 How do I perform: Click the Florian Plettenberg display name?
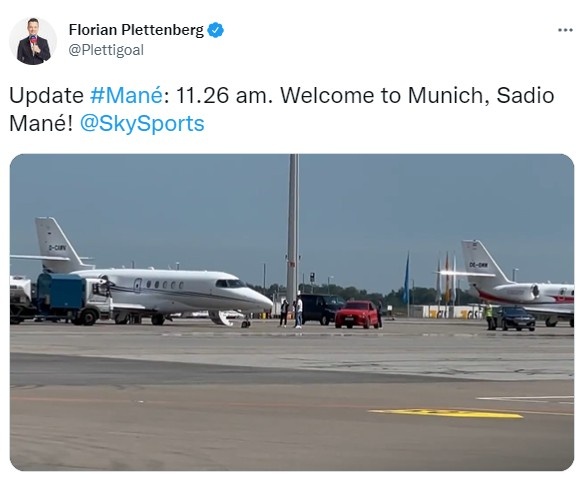coord(136,30)
